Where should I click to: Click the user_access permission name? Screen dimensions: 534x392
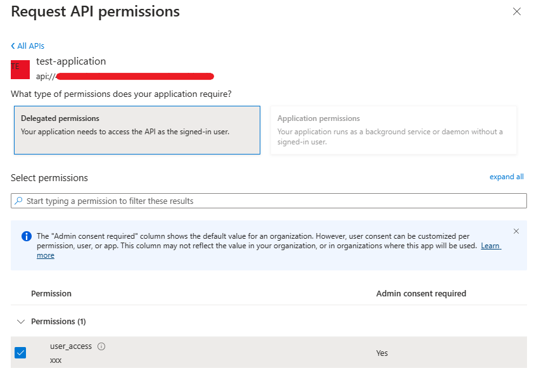tap(71, 346)
